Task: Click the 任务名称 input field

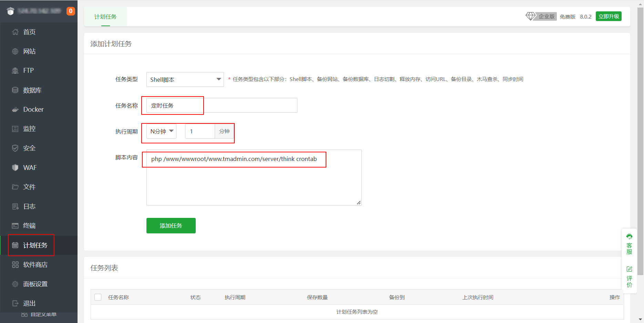Action: (x=222, y=105)
